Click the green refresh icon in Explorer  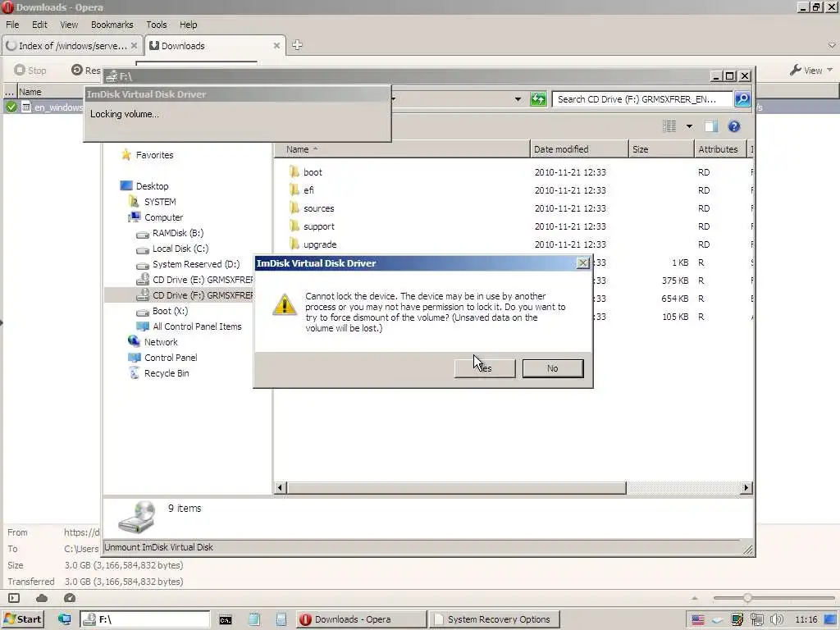click(x=538, y=99)
